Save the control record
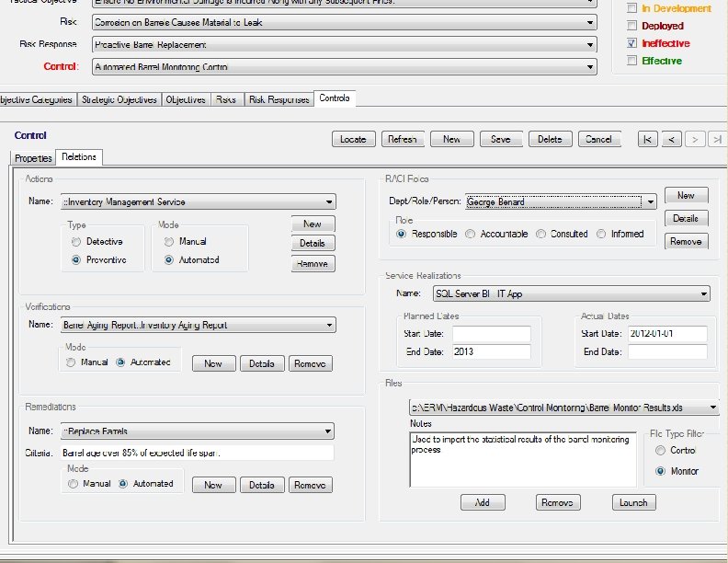728x563 pixels. click(x=501, y=139)
